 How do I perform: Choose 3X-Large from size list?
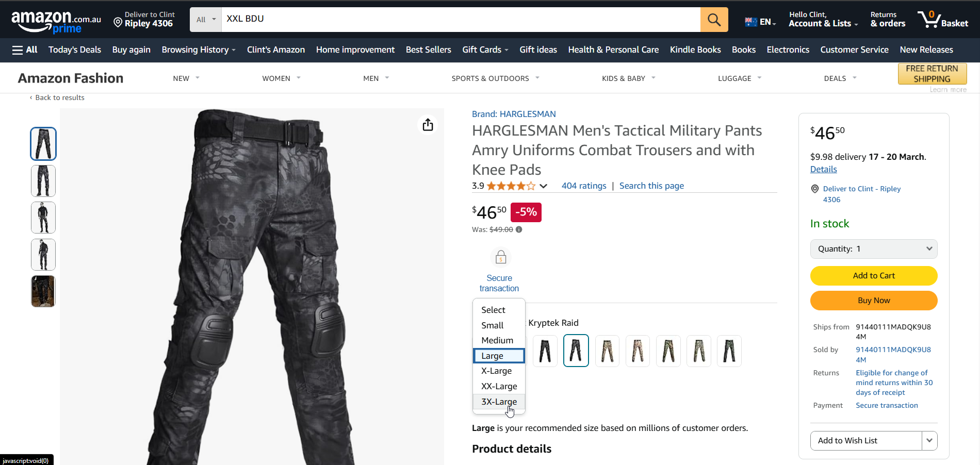[x=499, y=402]
